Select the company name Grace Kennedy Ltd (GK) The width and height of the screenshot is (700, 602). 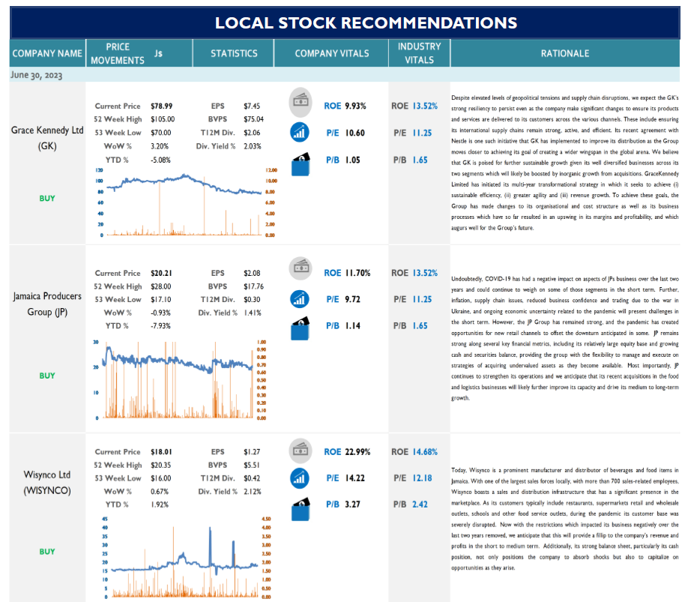pos(47,138)
